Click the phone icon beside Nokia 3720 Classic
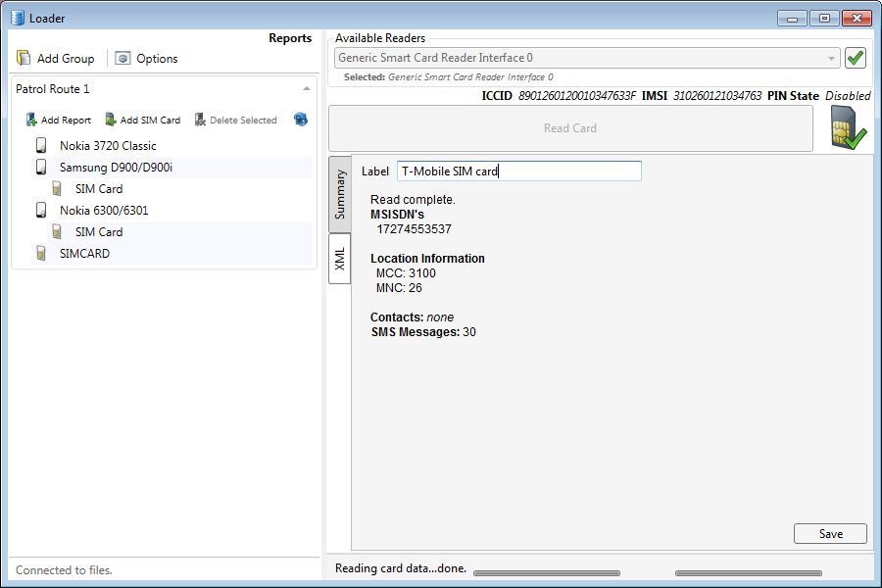The width and height of the screenshot is (882, 588). click(x=41, y=145)
